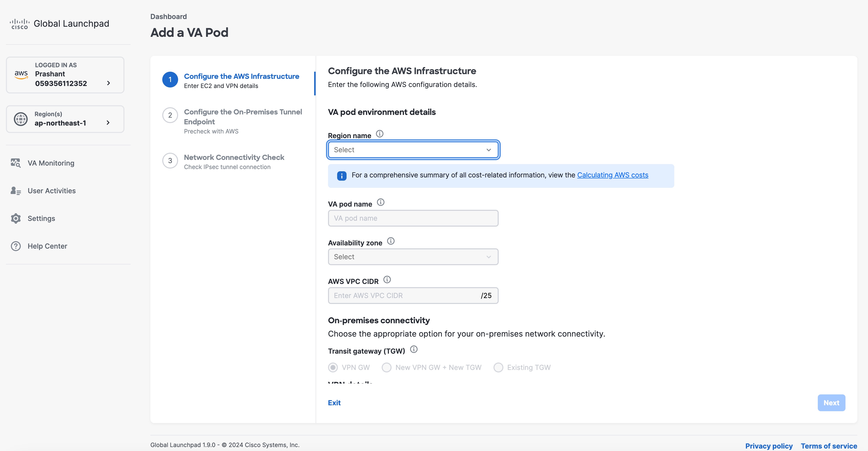Open the Availability zone dropdown

413,257
